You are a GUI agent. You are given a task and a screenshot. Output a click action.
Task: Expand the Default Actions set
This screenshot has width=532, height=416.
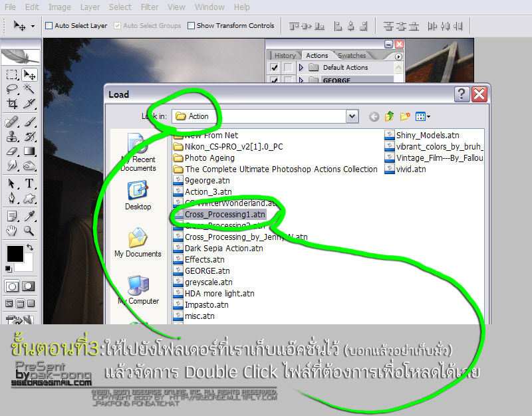[x=301, y=68]
